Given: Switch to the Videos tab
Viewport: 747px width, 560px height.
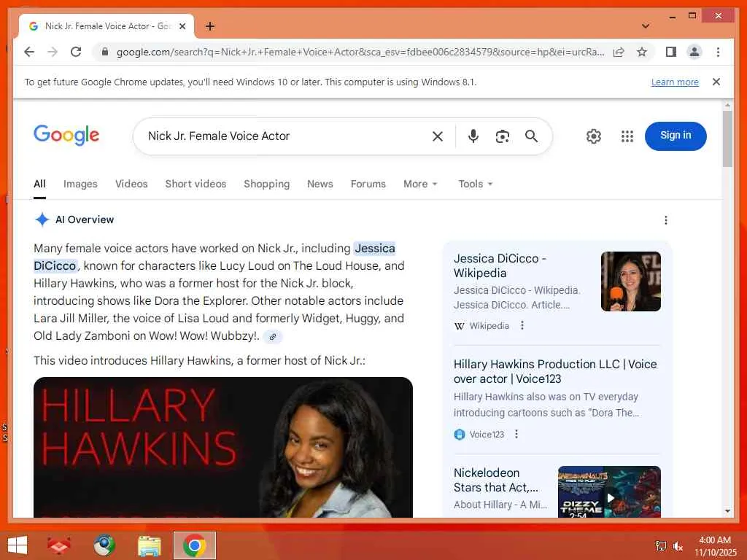Looking at the screenshot, I should [131, 184].
